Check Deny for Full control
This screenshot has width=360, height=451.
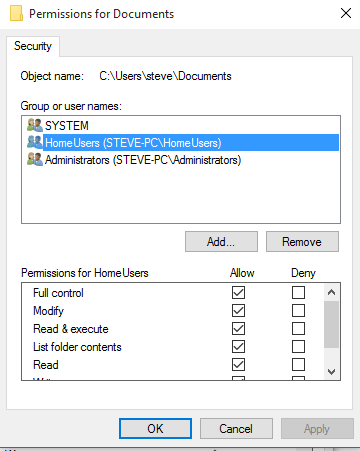tap(298, 293)
